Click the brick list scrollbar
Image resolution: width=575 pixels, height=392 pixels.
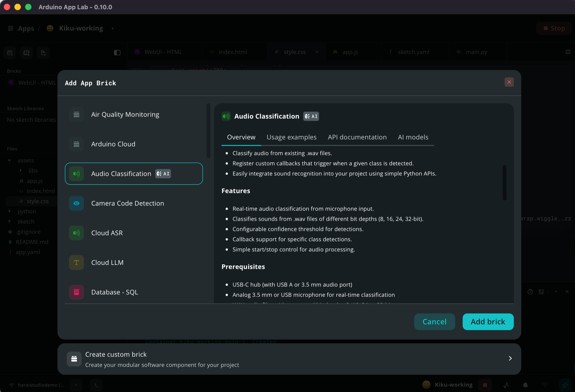pos(208,131)
